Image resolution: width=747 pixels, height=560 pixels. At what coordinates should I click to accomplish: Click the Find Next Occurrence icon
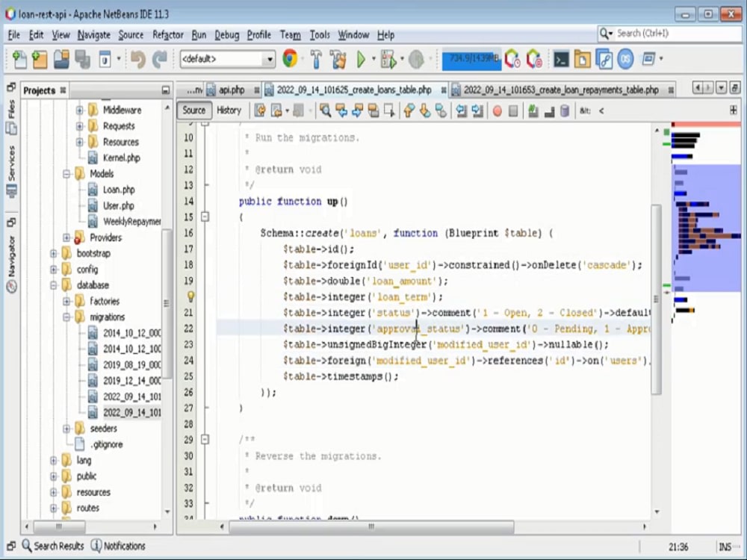[357, 111]
